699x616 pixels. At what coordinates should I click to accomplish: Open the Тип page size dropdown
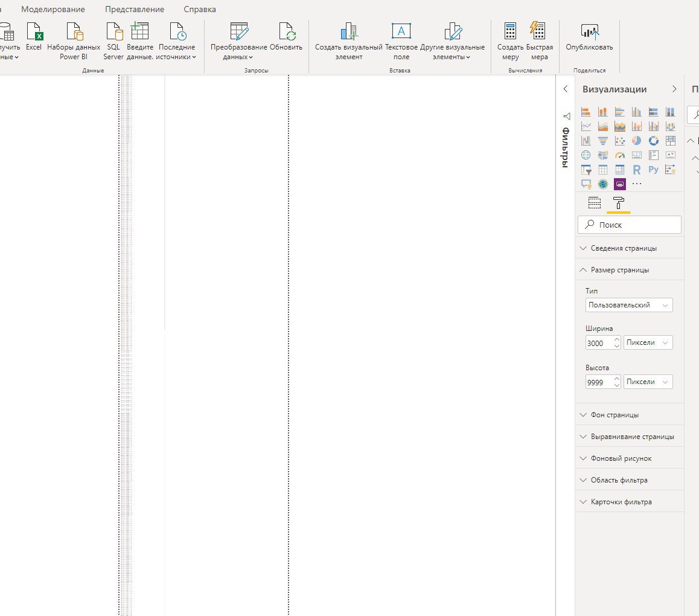pos(628,305)
